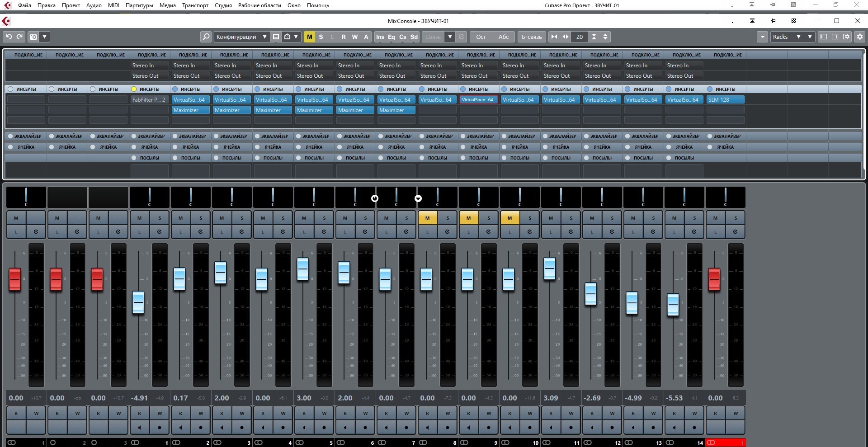Click the A automation toolbar button
This screenshot has width=868, height=447.
[x=366, y=37]
